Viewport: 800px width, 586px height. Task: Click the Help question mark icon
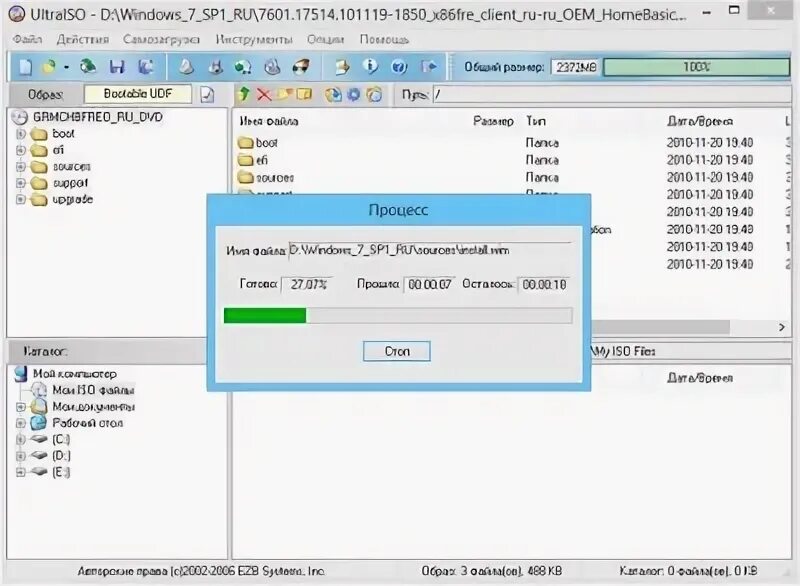tap(399, 67)
